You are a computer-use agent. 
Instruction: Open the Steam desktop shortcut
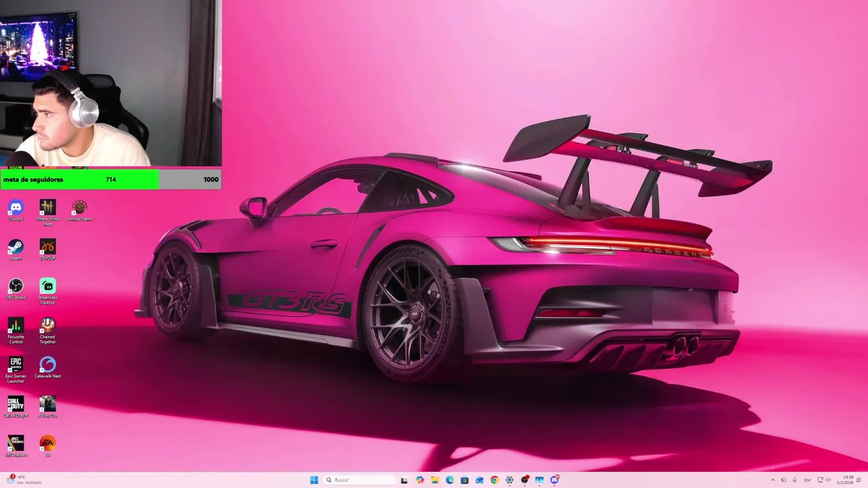point(16,249)
